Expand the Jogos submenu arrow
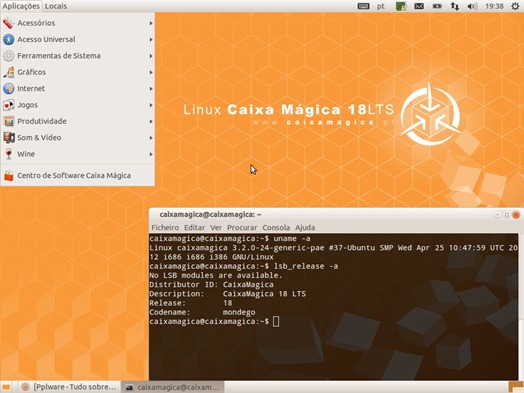 pos(151,105)
